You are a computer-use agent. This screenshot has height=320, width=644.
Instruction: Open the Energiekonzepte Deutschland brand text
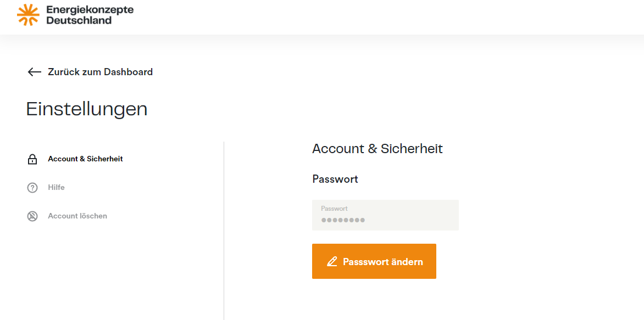(90, 15)
